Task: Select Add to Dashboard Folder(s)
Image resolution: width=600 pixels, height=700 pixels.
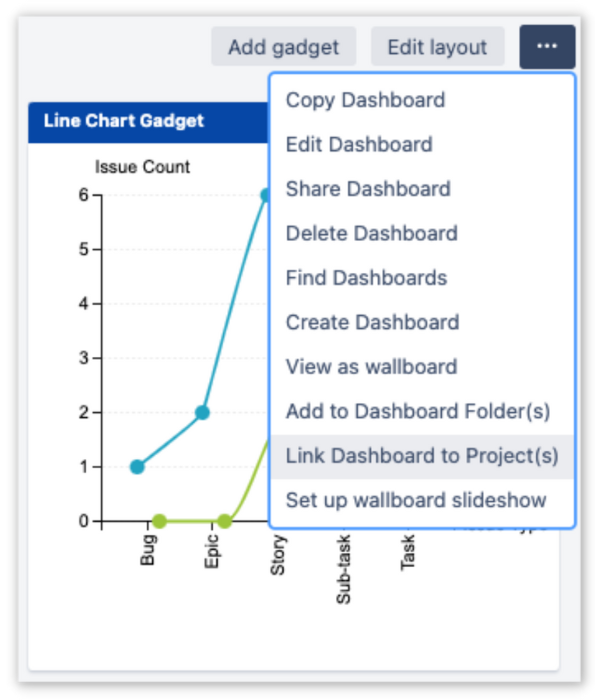Action: (418, 411)
